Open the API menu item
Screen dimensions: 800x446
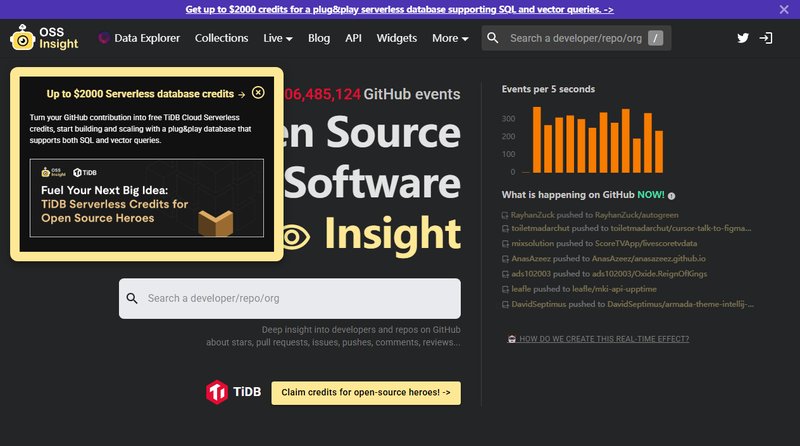point(353,38)
